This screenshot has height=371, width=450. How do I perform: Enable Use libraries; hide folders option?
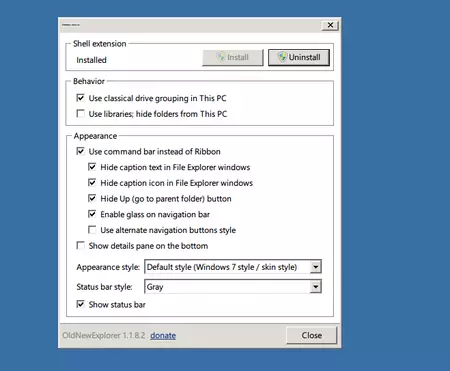coord(80,114)
